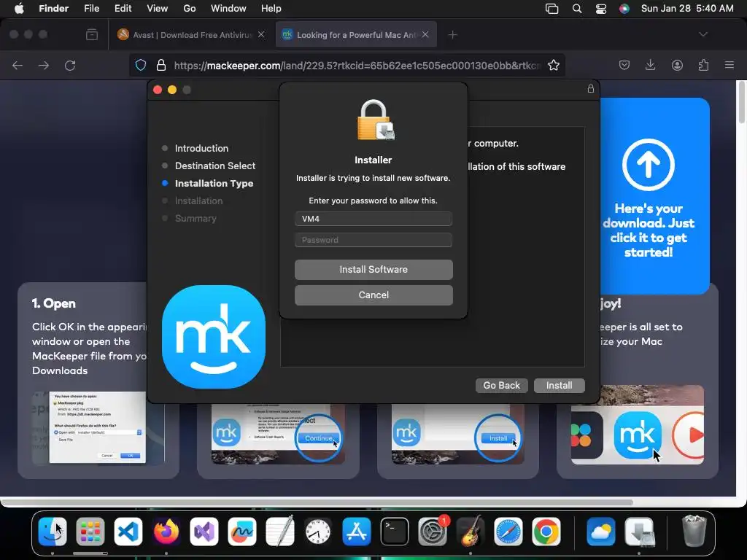Open the Firefox hamburger application menu
This screenshot has height=560, width=747.
click(729, 65)
